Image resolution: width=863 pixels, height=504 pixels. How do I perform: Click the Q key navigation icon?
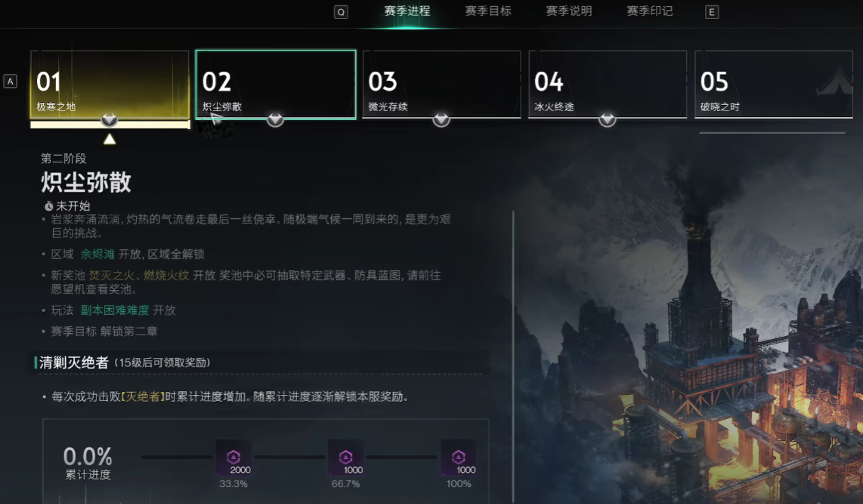point(341,12)
